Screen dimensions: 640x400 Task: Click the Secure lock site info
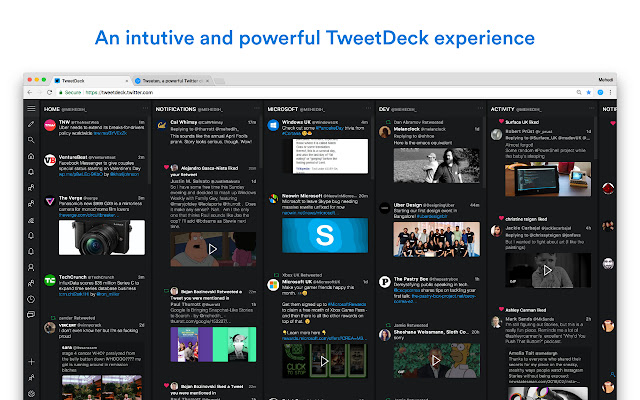pos(70,92)
